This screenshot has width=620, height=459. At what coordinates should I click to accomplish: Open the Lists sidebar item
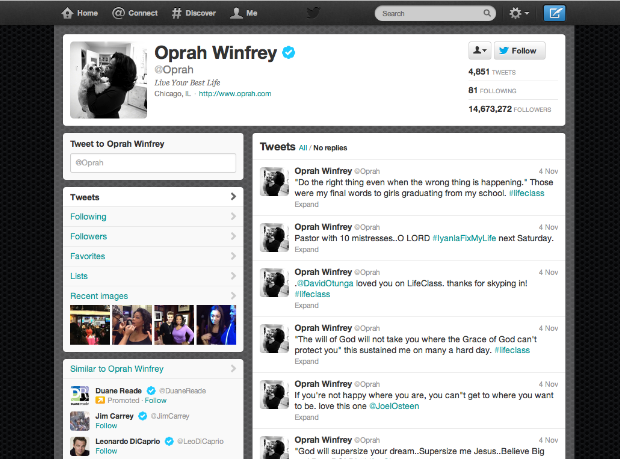click(153, 276)
